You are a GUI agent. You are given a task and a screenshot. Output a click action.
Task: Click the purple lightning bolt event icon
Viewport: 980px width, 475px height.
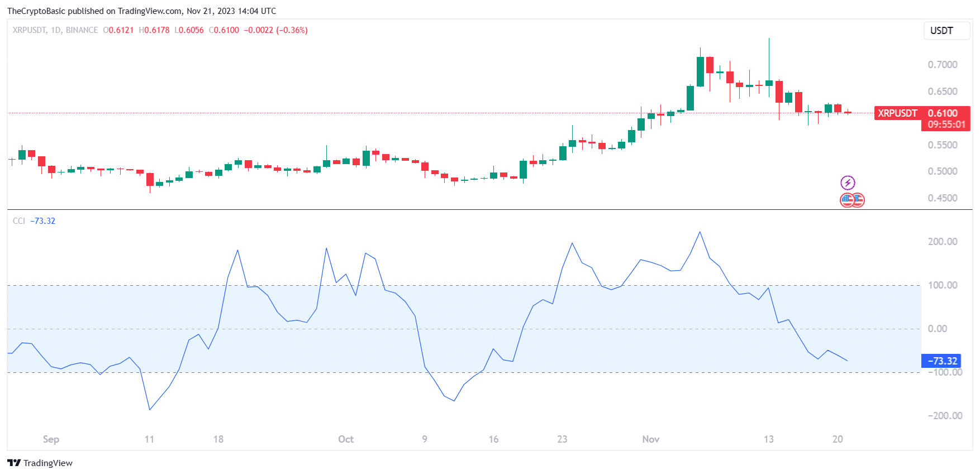(x=848, y=183)
